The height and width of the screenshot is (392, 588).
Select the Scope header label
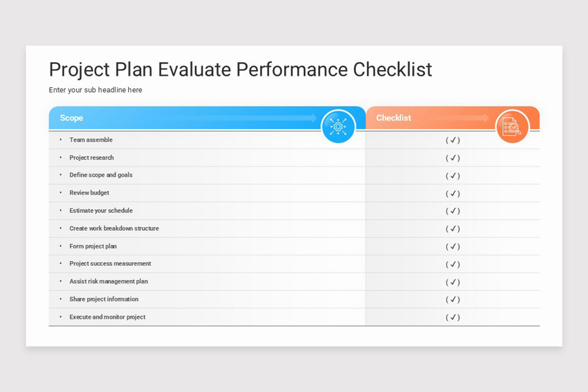(x=72, y=118)
